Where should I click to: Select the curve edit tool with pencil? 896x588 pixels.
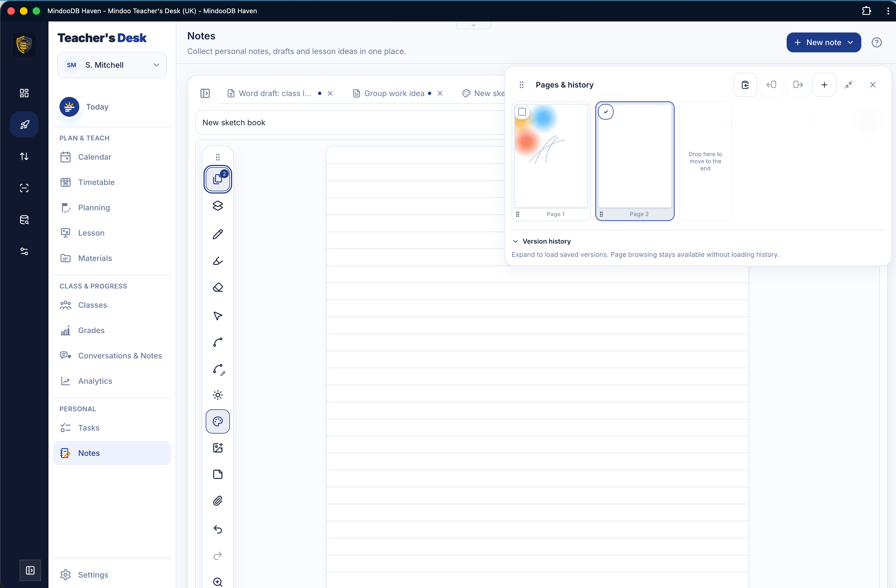pos(218,369)
